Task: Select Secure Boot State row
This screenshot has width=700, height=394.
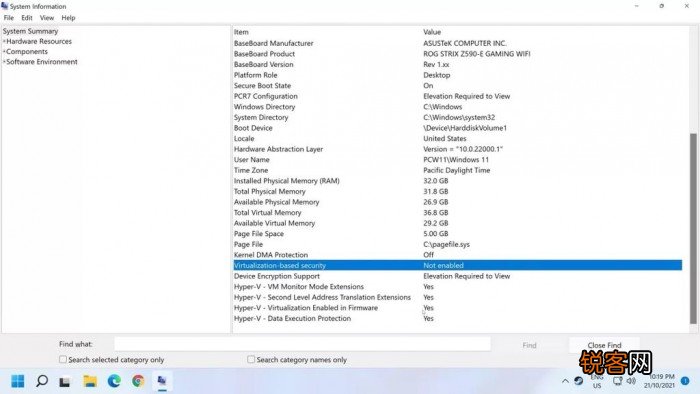Action: coord(458,86)
